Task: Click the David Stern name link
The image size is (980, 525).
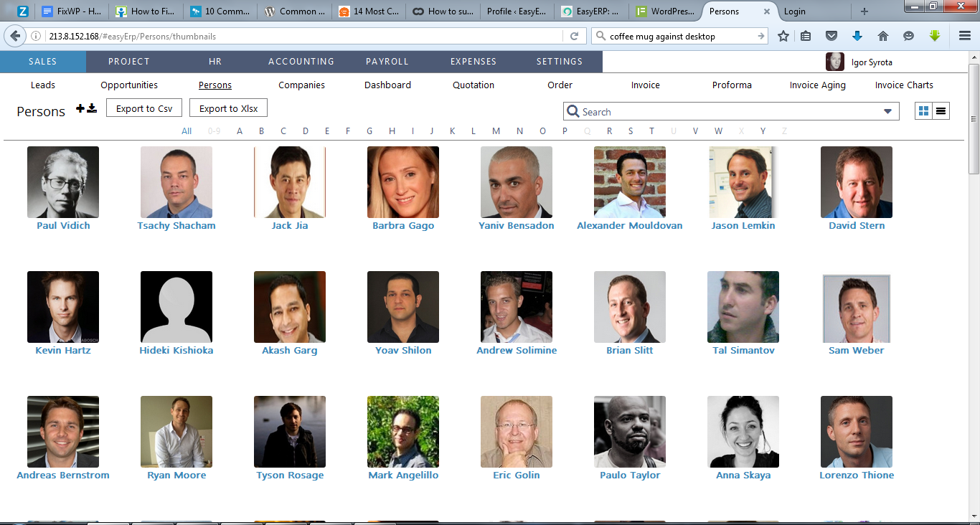Action: (x=857, y=225)
